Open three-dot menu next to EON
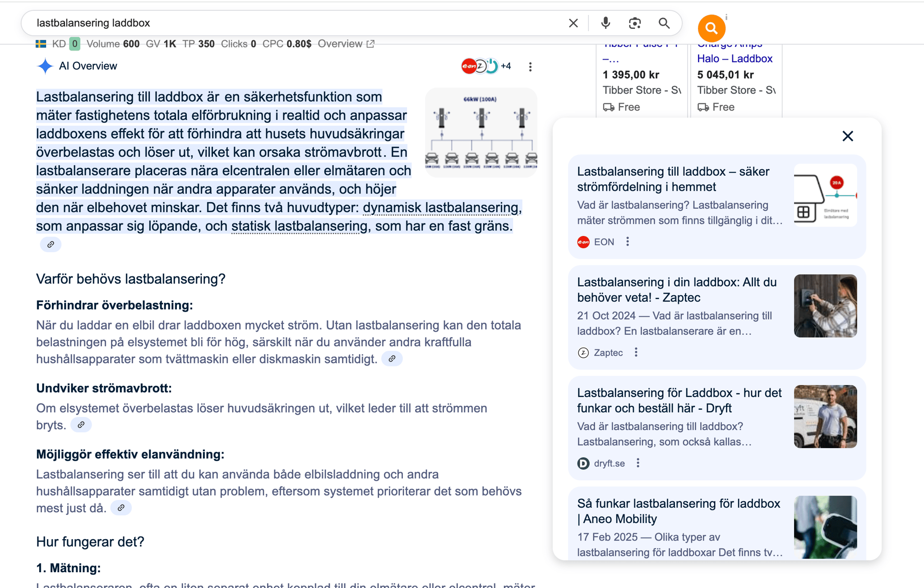Screen dimensions: 924x588 [628, 242]
